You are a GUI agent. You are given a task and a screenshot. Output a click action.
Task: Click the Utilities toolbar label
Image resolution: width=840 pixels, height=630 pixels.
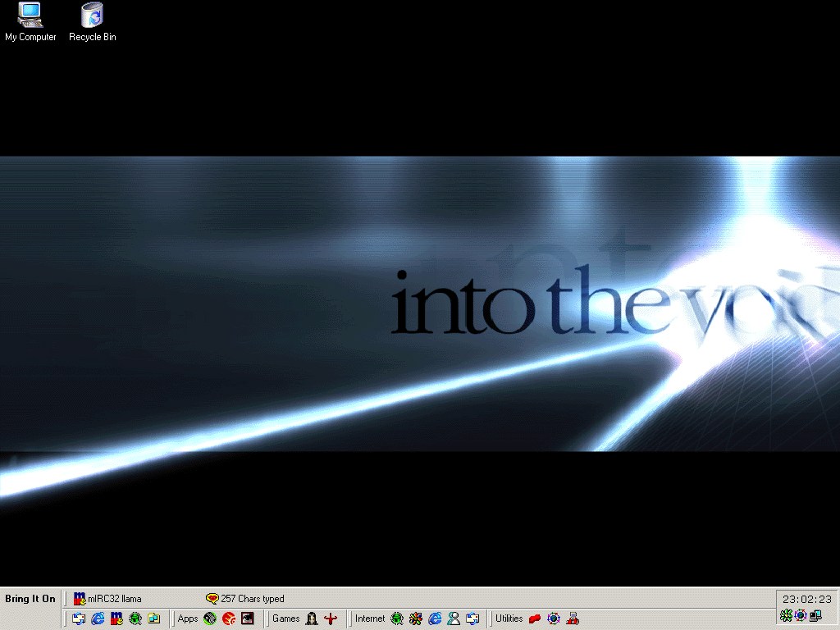pos(509,619)
